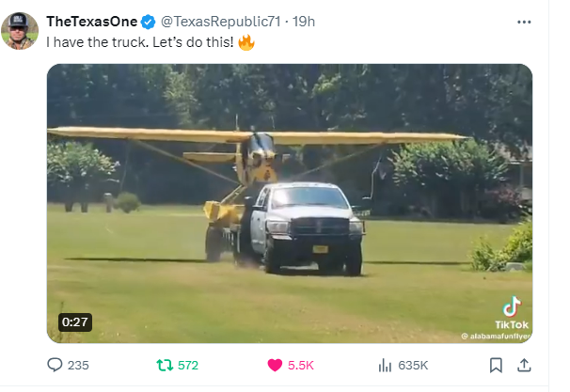Click the TheTexasOne display name
The height and width of the screenshot is (392, 570).
click(x=92, y=22)
